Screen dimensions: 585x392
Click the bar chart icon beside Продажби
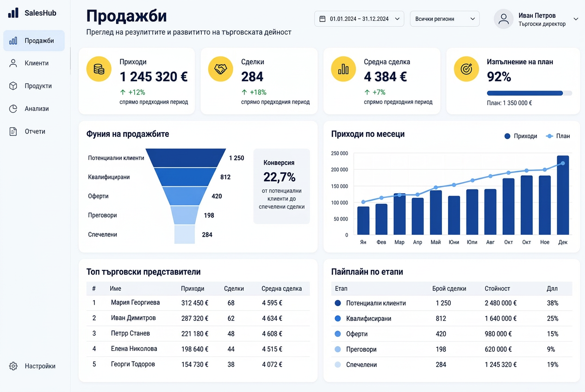13,41
